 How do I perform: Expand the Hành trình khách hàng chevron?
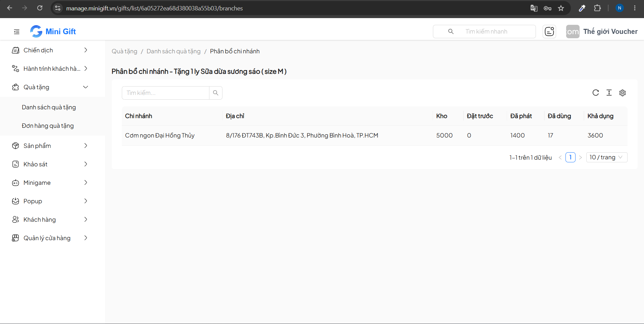[86, 69]
